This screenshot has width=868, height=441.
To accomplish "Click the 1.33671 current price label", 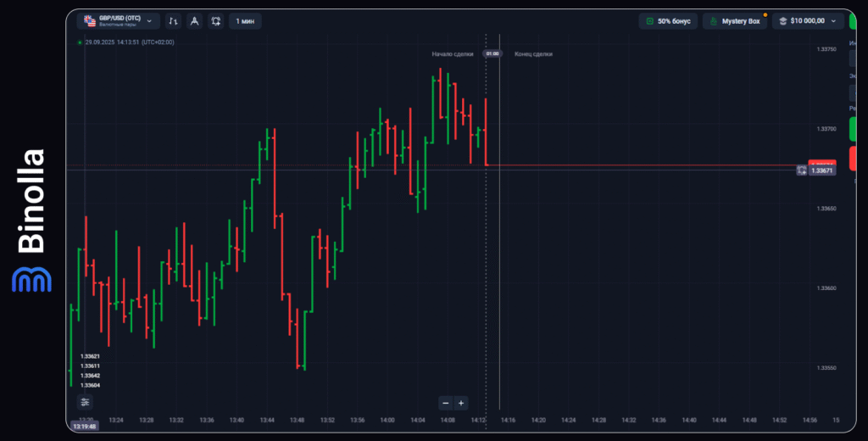I will [x=822, y=170].
